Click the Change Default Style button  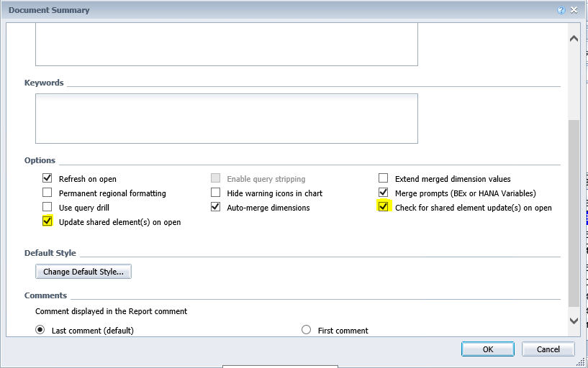point(83,272)
